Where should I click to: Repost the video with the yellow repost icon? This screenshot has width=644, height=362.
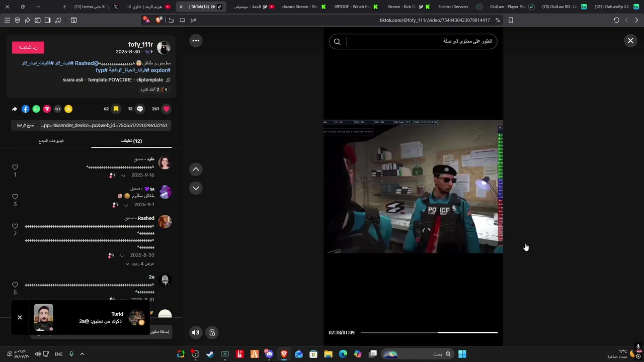[68, 109]
